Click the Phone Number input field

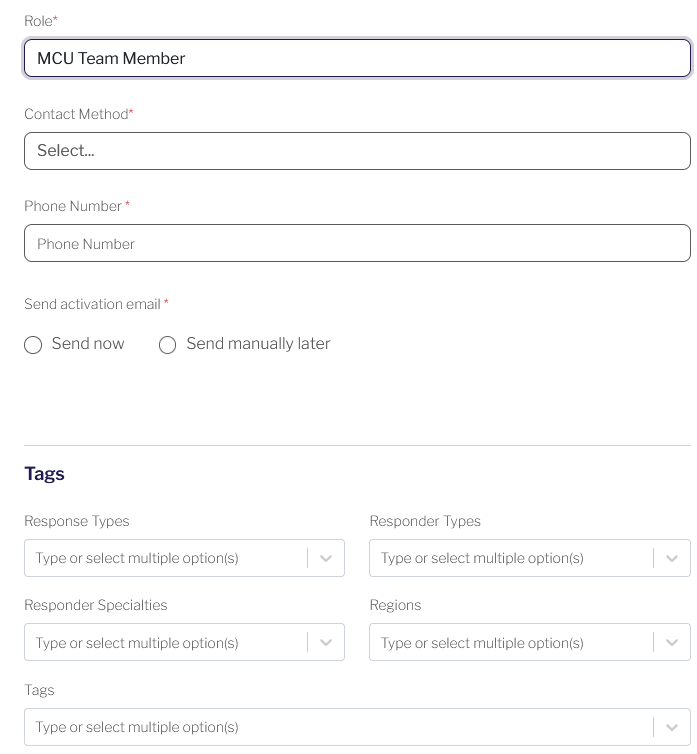coord(357,243)
